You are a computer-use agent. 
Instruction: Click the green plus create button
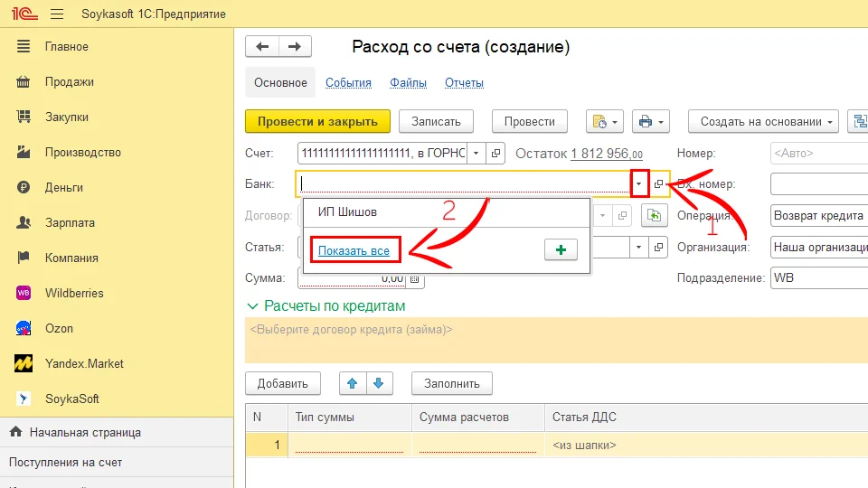pyautogui.click(x=561, y=250)
